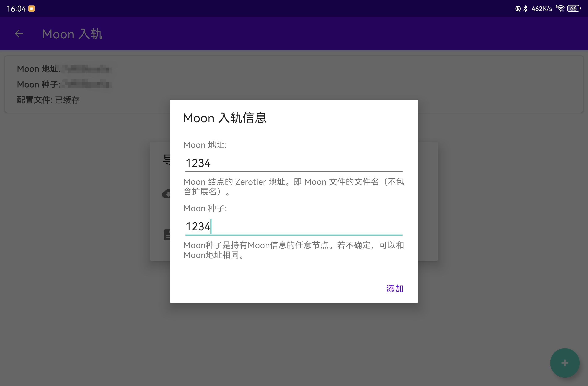Go back using the toolbar arrow

click(x=19, y=34)
